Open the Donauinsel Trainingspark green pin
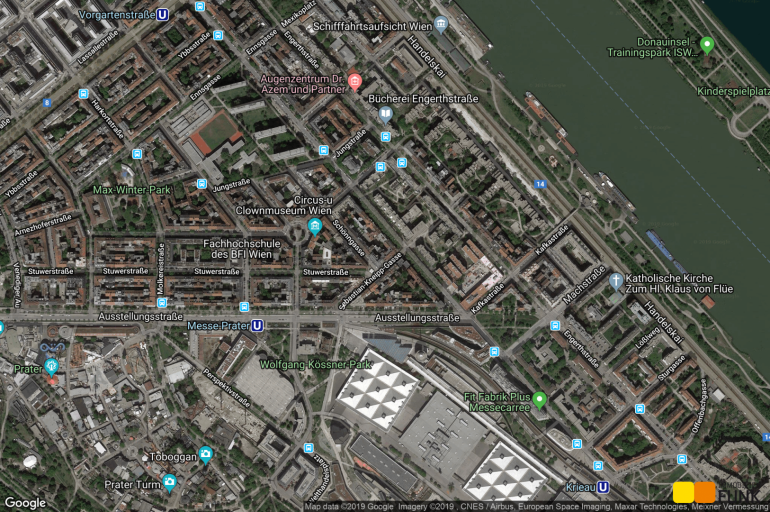 (x=707, y=44)
